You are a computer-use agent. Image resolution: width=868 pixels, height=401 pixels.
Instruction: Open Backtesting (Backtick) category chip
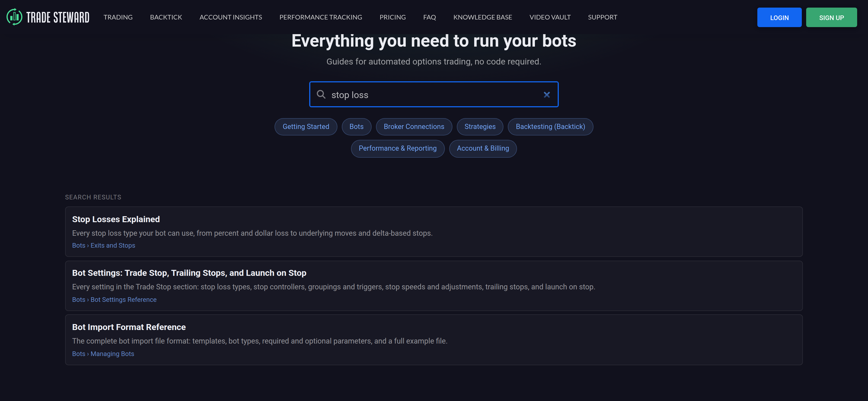tap(550, 127)
